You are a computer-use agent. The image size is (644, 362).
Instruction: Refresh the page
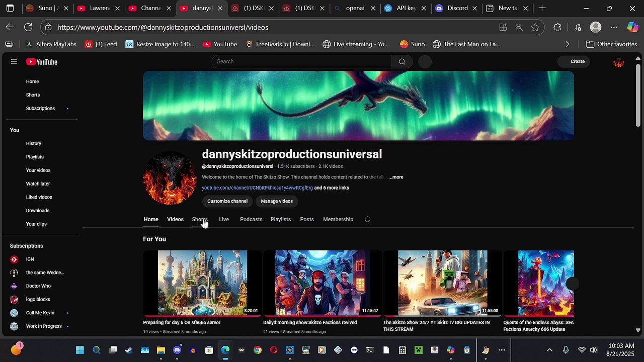[28, 27]
